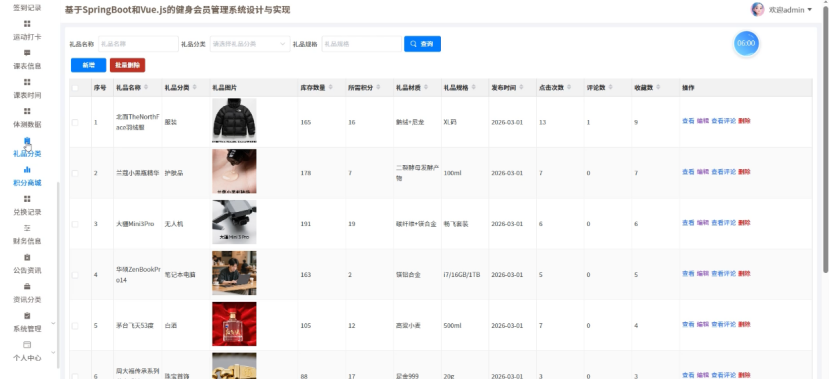Sort by 发布时间 column arrows
The image size is (829, 379).
pyautogui.click(x=521, y=87)
